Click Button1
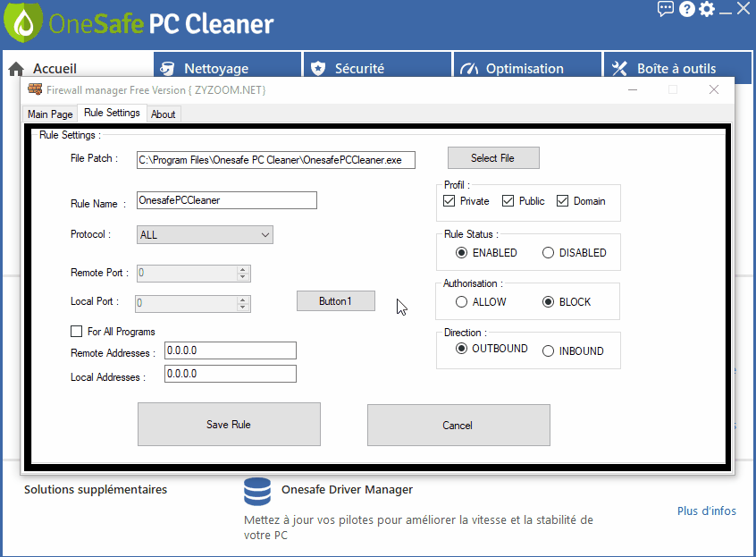 [x=336, y=301]
